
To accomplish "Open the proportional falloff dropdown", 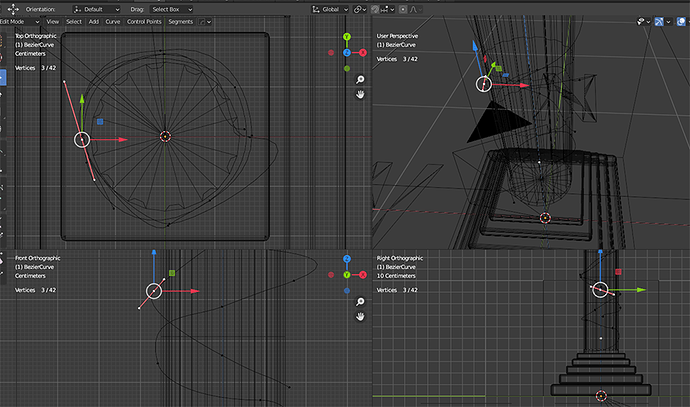I will [416, 9].
